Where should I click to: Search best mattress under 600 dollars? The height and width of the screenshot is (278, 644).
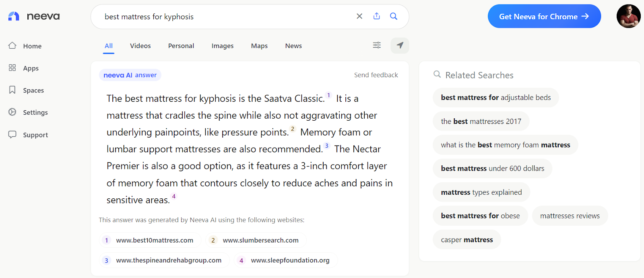pos(493,169)
